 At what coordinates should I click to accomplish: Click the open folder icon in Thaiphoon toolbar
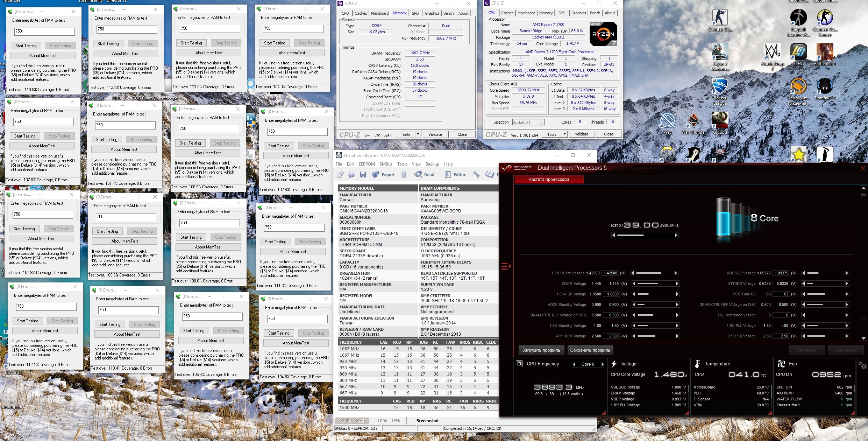click(x=351, y=175)
